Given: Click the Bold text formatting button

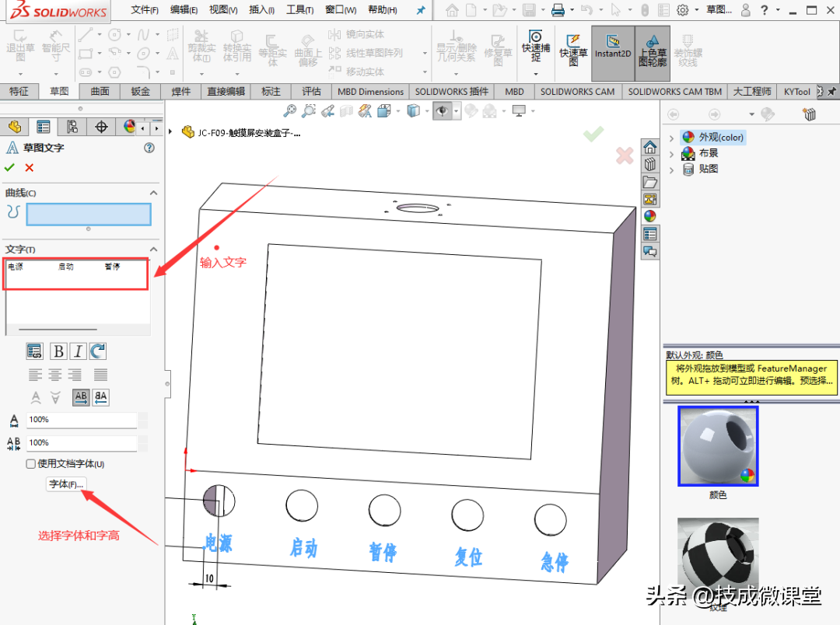Looking at the screenshot, I should [x=58, y=351].
